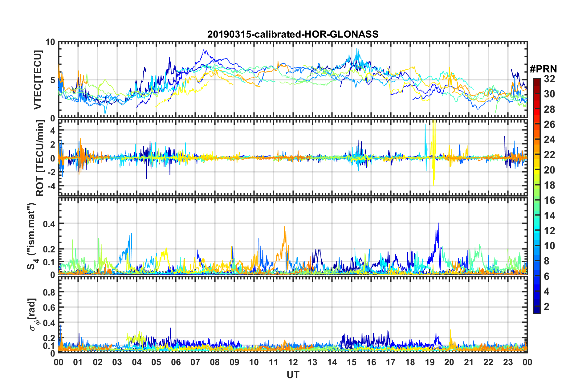Select colorbar tick label 12

[x=549, y=231]
